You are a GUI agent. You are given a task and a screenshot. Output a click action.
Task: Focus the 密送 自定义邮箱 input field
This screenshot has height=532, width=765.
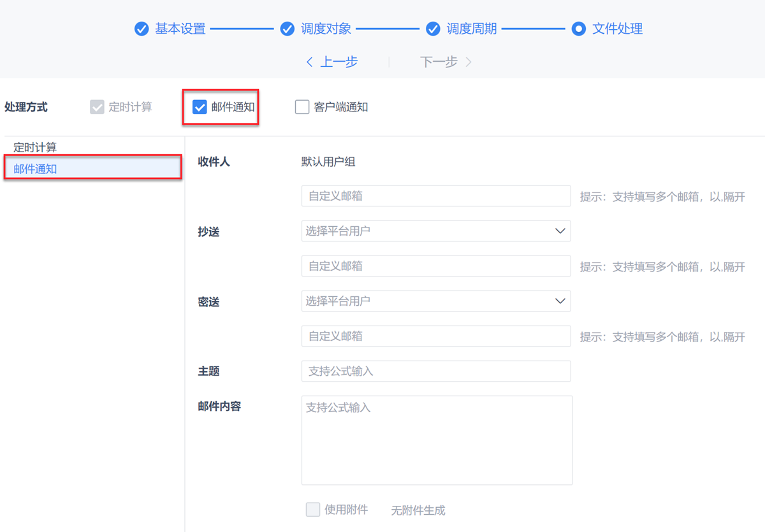click(x=436, y=336)
